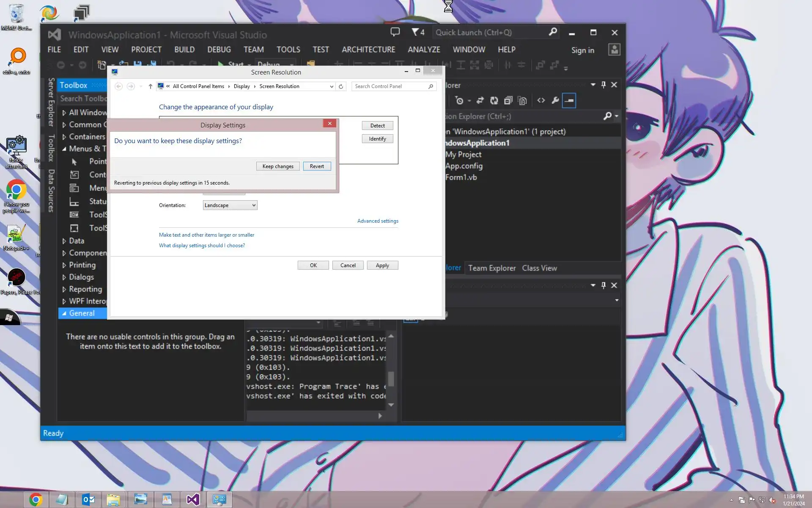The height and width of the screenshot is (508, 812).
Task: Click the Output window vertical scrollbar thumb
Action: pyautogui.click(x=391, y=379)
